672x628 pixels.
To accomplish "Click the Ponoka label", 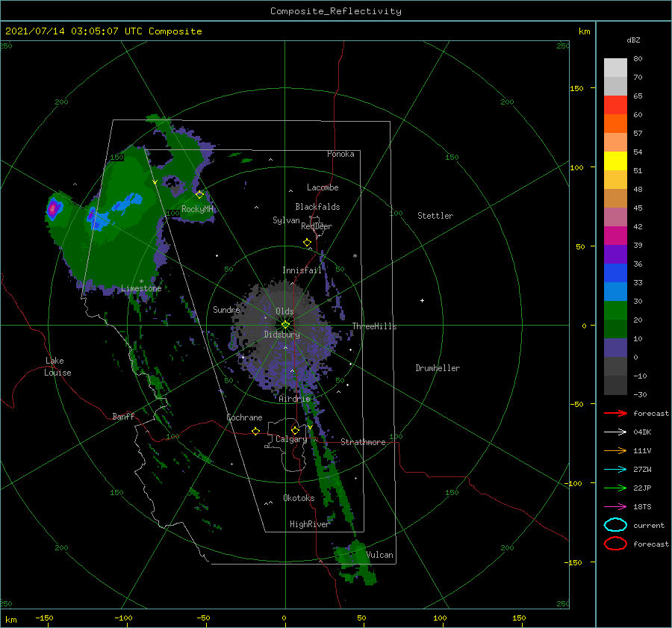I will coord(340,154).
